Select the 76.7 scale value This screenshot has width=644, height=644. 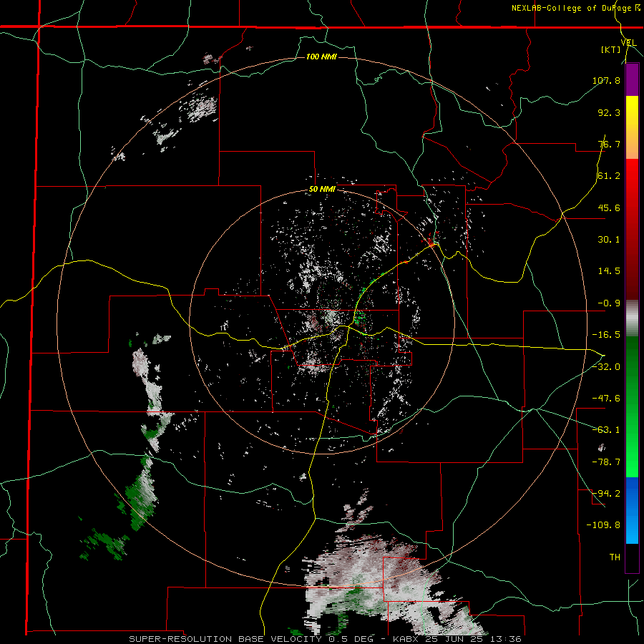pos(609,144)
